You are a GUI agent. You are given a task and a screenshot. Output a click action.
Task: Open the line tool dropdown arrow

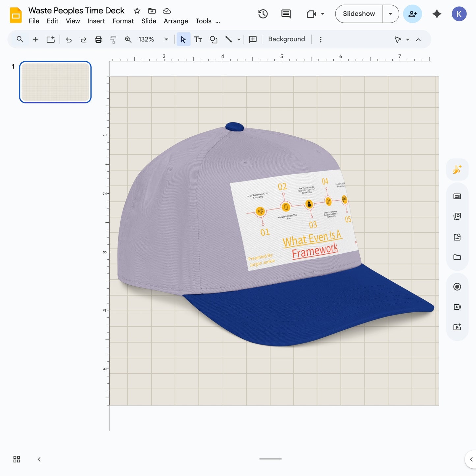click(238, 39)
